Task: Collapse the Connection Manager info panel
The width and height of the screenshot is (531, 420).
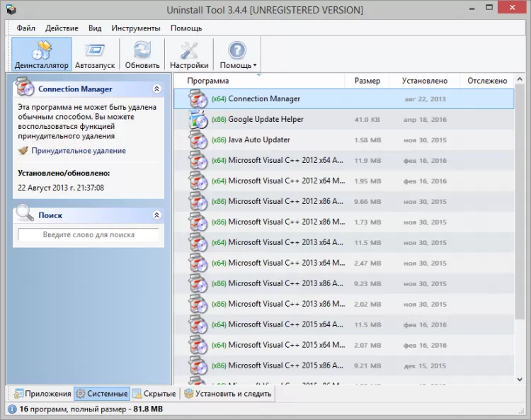Action: (x=156, y=89)
